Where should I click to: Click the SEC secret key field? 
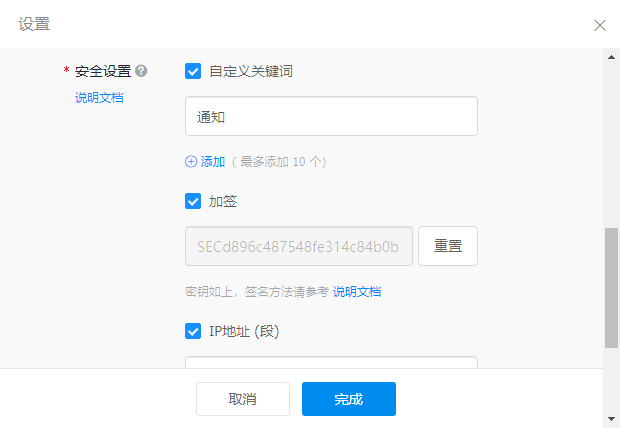point(299,246)
